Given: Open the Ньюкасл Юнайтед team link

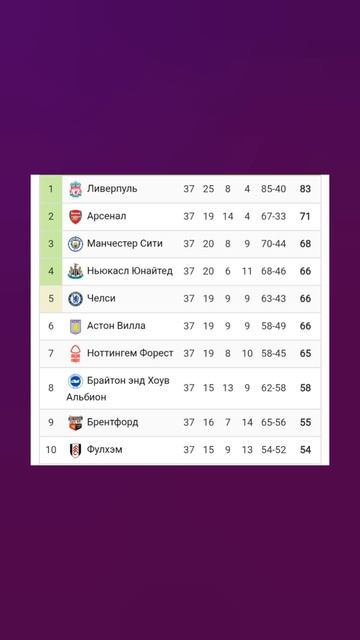Looking at the screenshot, I should (130, 271).
